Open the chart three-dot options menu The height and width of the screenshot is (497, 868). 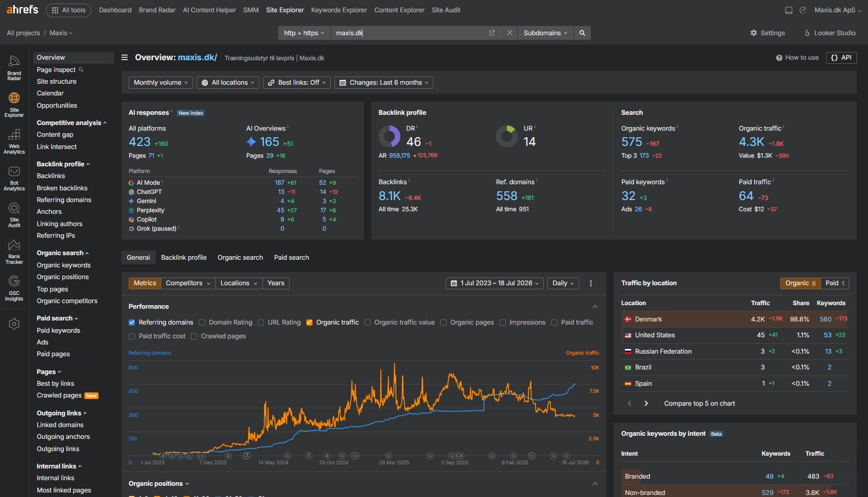(591, 283)
